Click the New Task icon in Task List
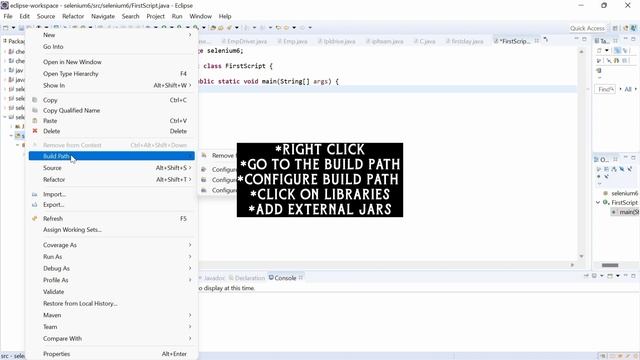The height and width of the screenshot is (360, 640). [599, 51]
